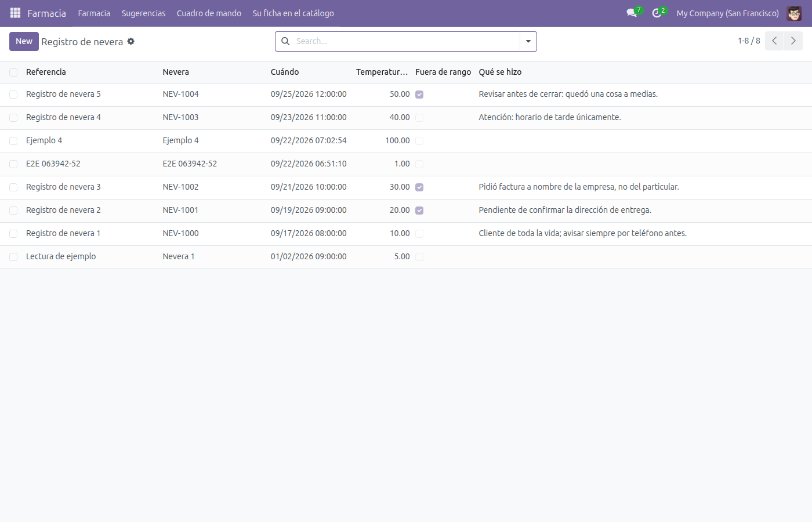Select the Registro de nevera 3 row checkbox
This screenshot has width=812, height=522.
13,187
